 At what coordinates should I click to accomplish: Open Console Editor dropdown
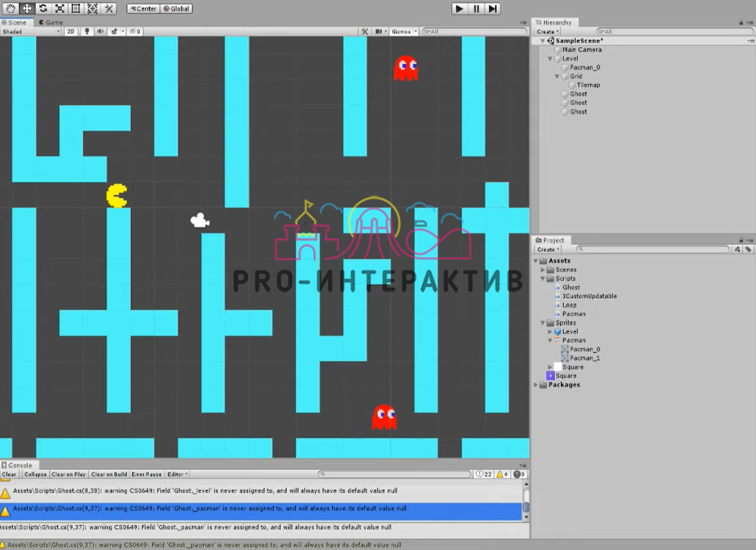(177, 474)
